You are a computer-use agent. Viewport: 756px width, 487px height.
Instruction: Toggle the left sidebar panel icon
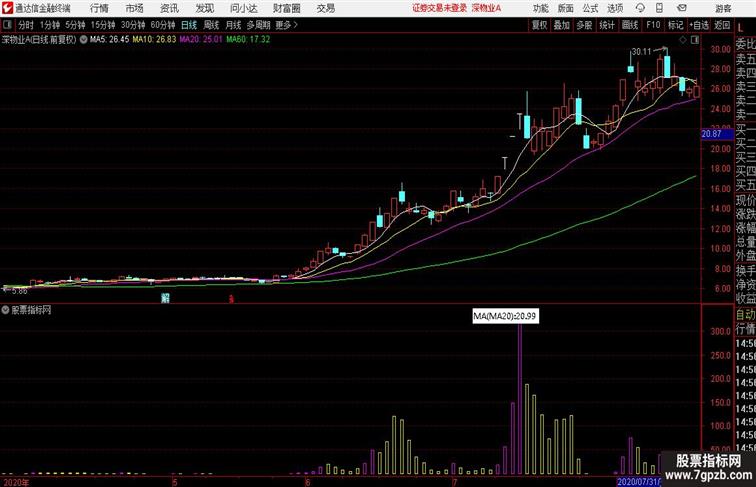pyautogui.click(x=7, y=25)
